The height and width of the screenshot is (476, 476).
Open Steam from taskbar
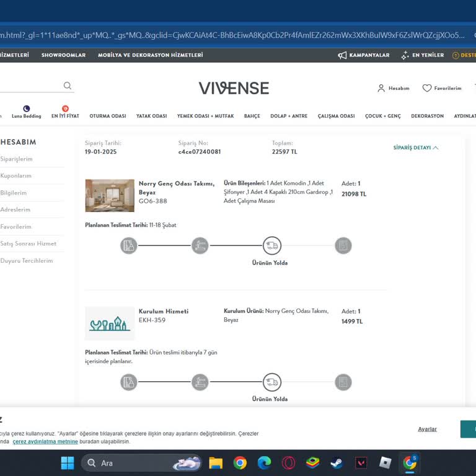pyautogui.click(x=337, y=463)
